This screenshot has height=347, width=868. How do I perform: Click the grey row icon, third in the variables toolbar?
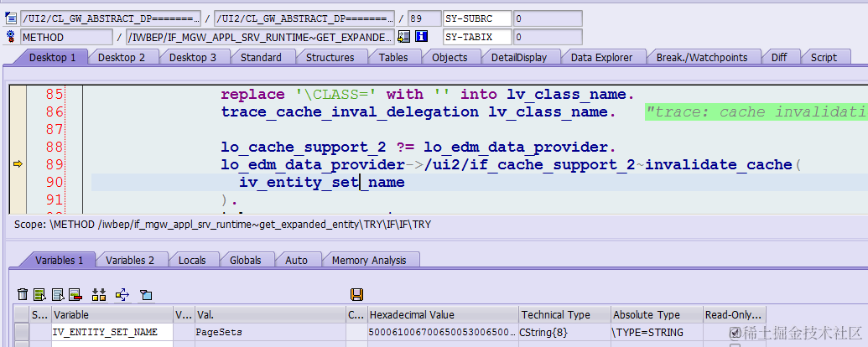pyautogui.click(x=58, y=295)
